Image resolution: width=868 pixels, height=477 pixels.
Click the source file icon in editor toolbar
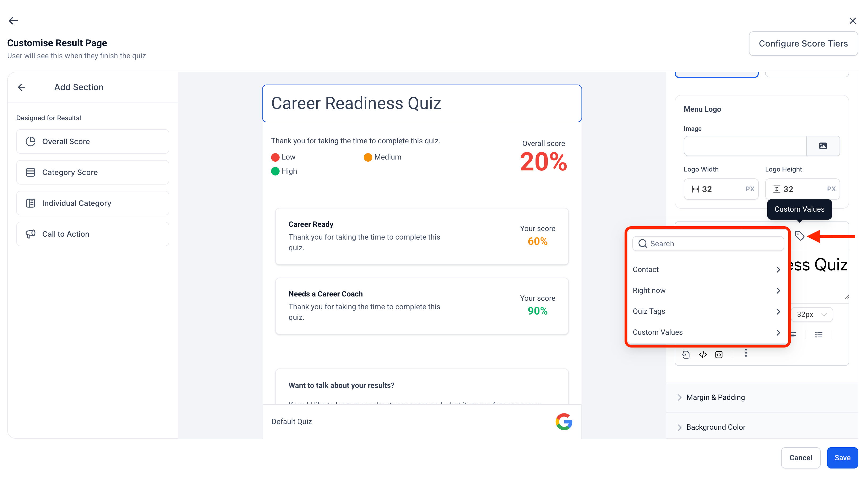[686, 355]
